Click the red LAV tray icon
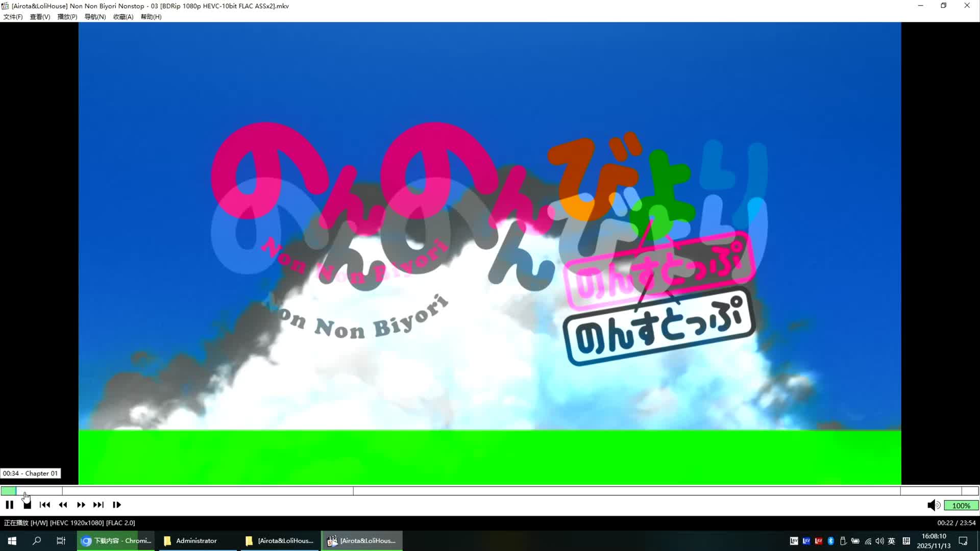Screen dimensions: 980x551 [819, 541]
